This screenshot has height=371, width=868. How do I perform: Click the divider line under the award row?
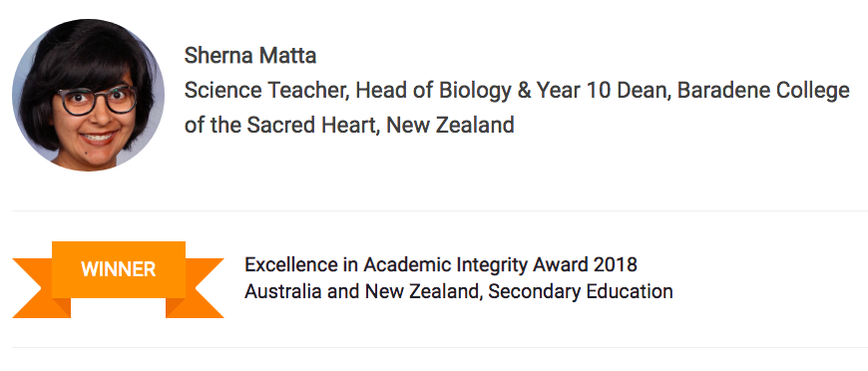coord(440,348)
